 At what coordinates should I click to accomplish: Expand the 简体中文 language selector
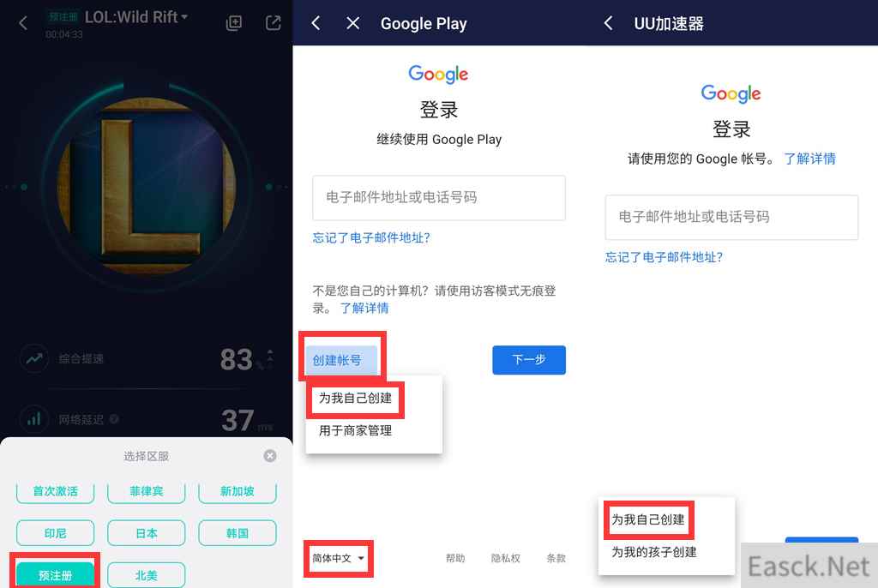pos(338,558)
